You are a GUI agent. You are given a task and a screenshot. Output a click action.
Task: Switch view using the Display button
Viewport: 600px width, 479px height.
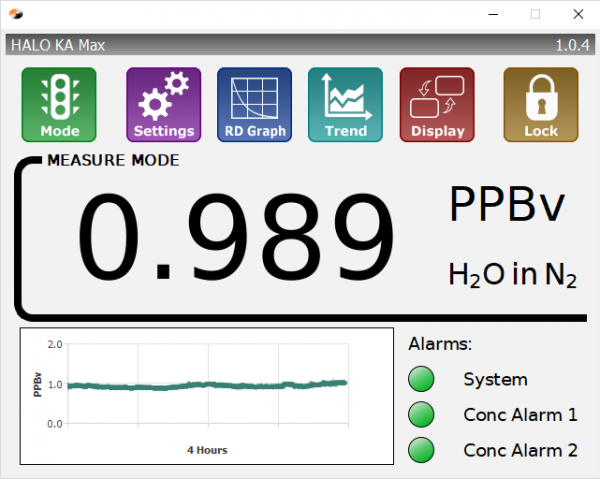(437, 104)
